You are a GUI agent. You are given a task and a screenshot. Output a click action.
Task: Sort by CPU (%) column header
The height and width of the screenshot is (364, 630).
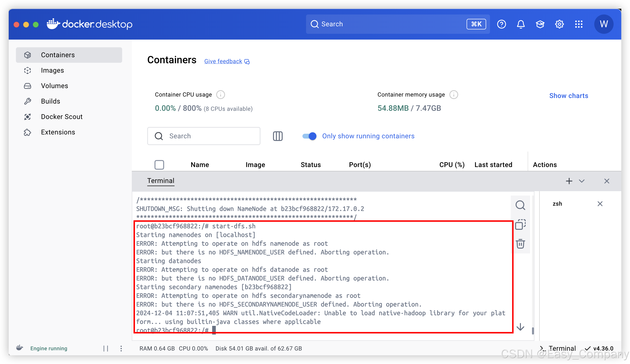(452, 165)
